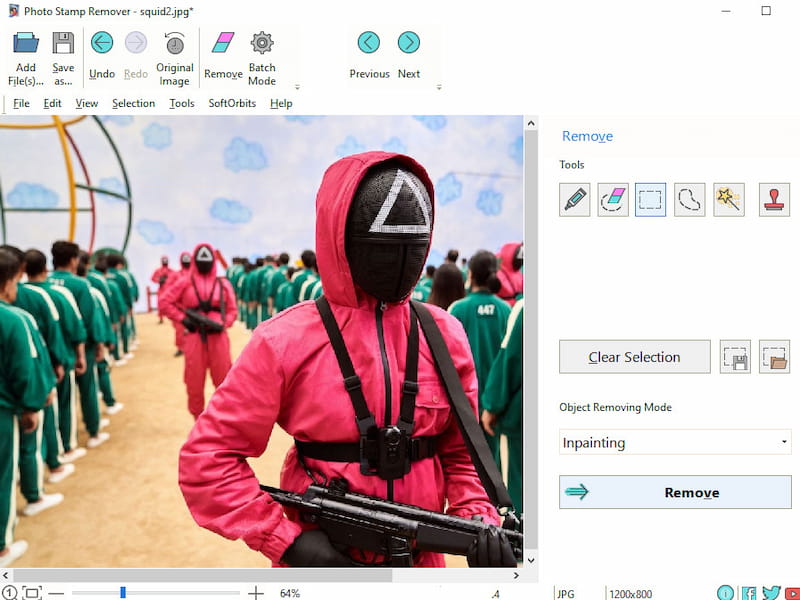800x600 pixels.
Task: Open the SoftOrbits menu
Action: click(232, 104)
